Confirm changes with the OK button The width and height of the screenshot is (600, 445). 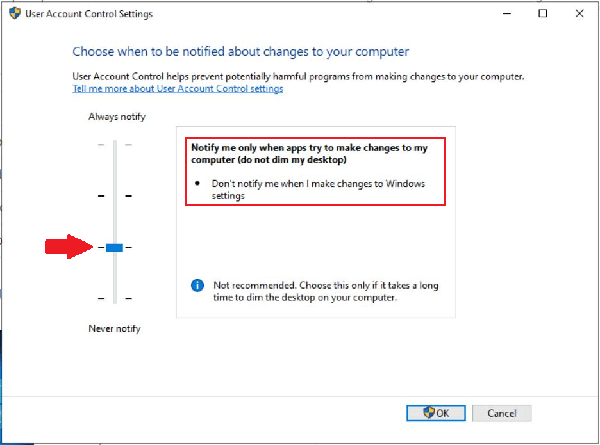point(436,412)
